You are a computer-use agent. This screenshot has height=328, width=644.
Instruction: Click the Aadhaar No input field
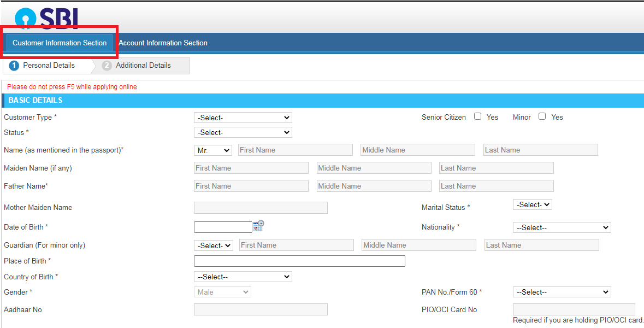tap(261, 309)
